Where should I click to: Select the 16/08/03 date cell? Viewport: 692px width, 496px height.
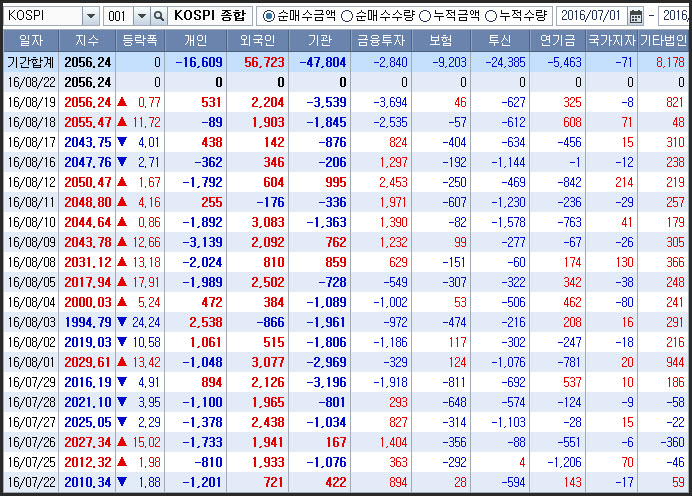click(x=31, y=322)
